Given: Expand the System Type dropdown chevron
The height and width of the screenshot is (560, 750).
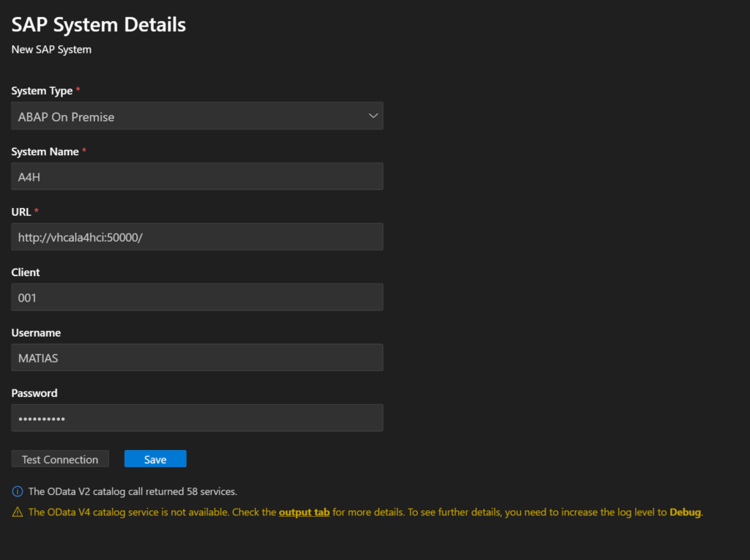Looking at the screenshot, I should coord(373,116).
